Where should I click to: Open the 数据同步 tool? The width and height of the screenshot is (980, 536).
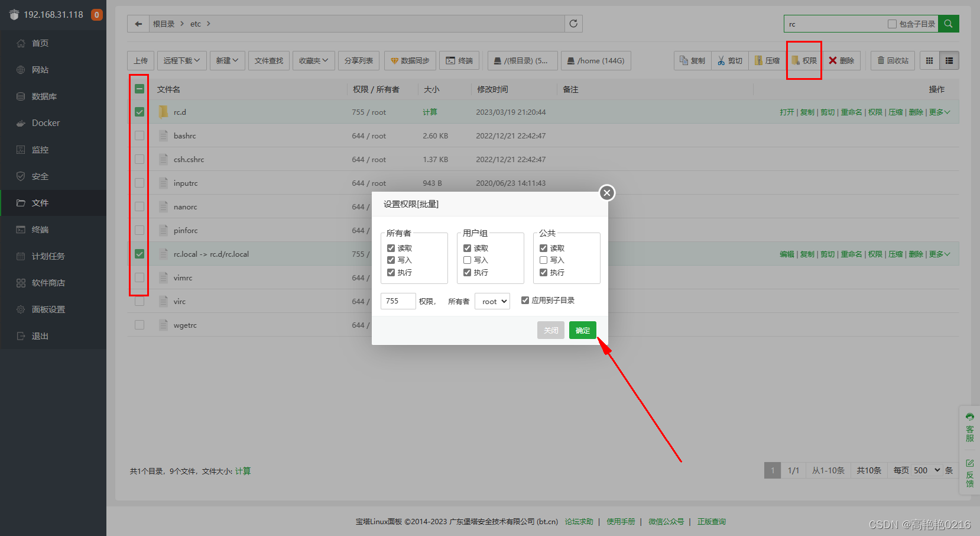coord(410,60)
